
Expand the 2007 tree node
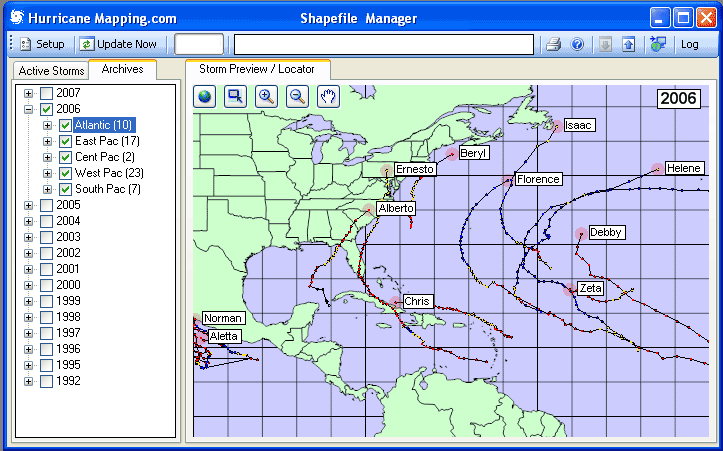(x=29, y=93)
